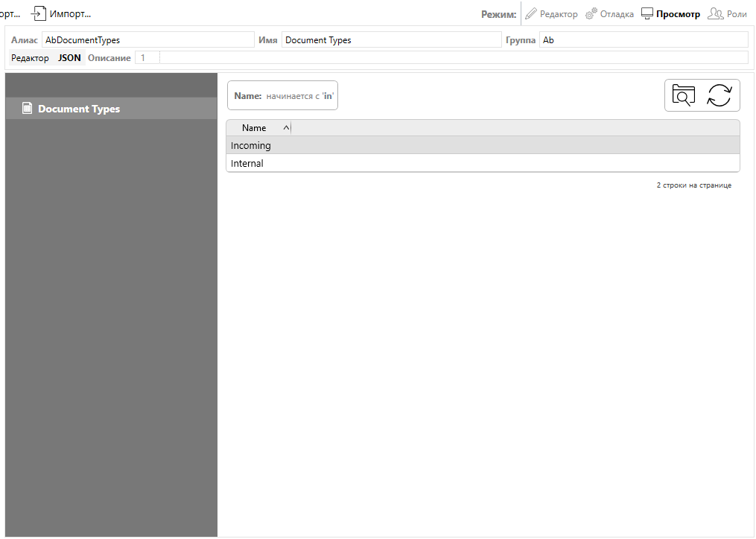Click the Имя field 'Document Types'
Image resolution: width=756 pixels, height=539 pixels.
(x=391, y=40)
